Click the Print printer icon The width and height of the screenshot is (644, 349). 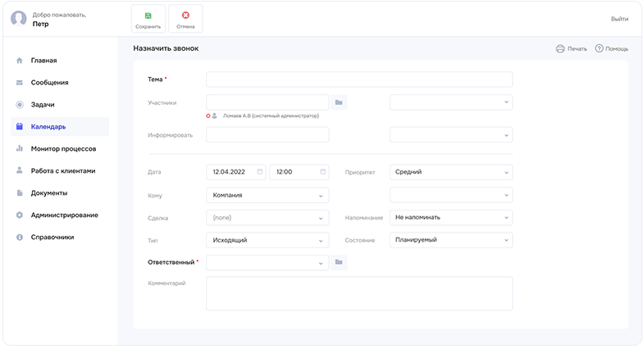coord(560,48)
